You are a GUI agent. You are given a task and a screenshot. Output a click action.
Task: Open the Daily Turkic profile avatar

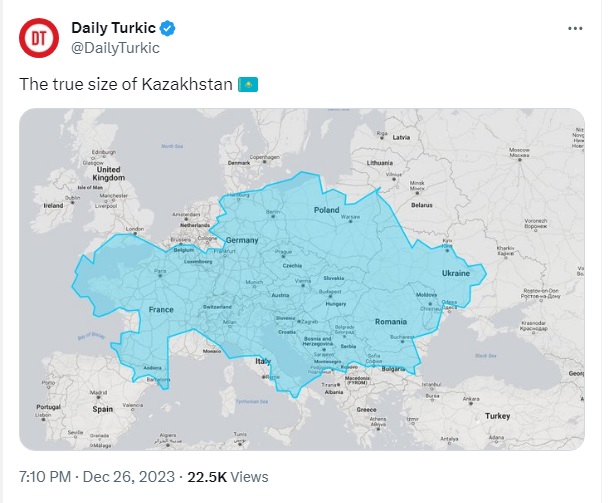(39, 38)
